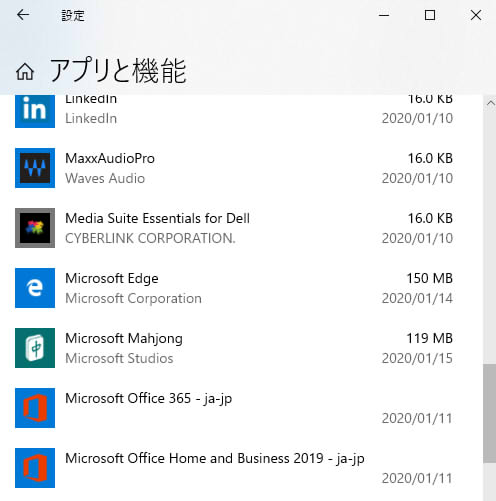Click the Microsoft Edge app name
The height and width of the screenshot is (501, 496).
tap(112, 279)
